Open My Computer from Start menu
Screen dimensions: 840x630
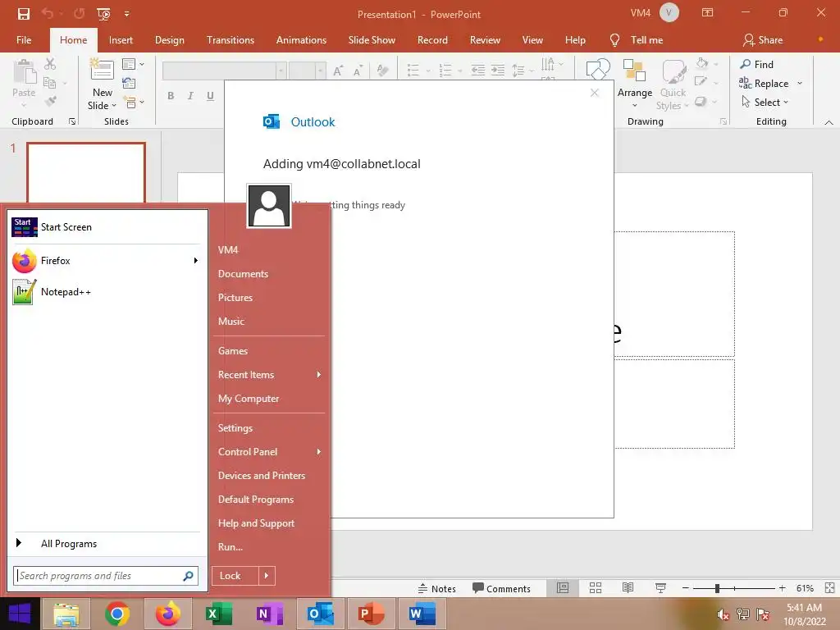(248, 399)
